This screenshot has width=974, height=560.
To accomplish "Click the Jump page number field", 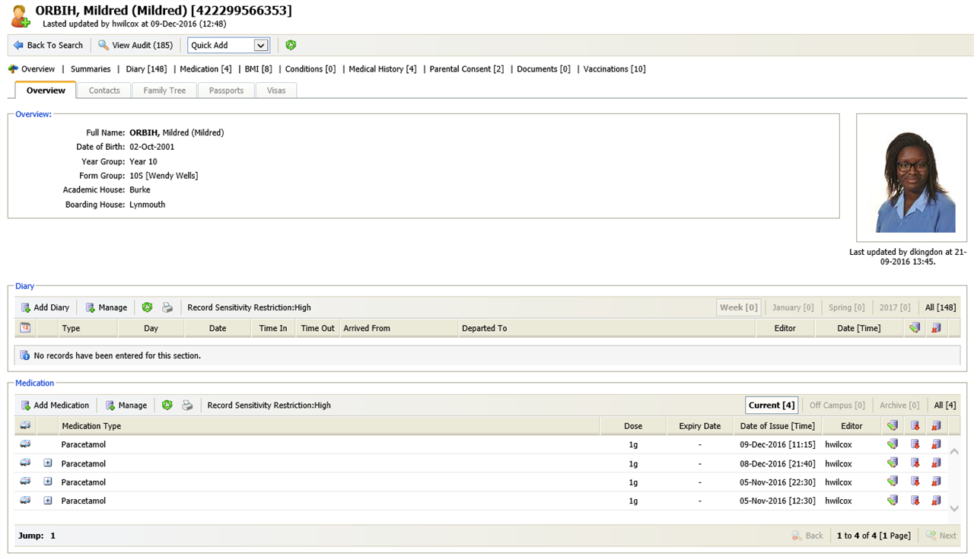I will (53, 536).
